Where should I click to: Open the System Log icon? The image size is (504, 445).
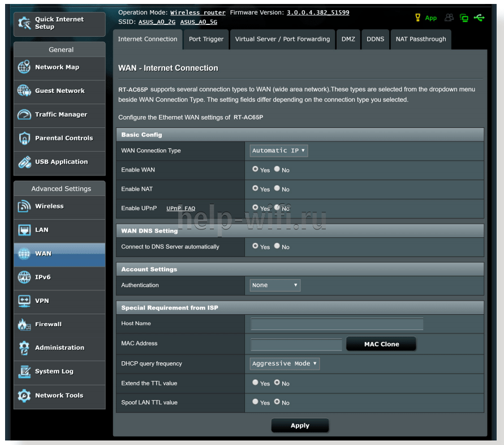point(24,371)
